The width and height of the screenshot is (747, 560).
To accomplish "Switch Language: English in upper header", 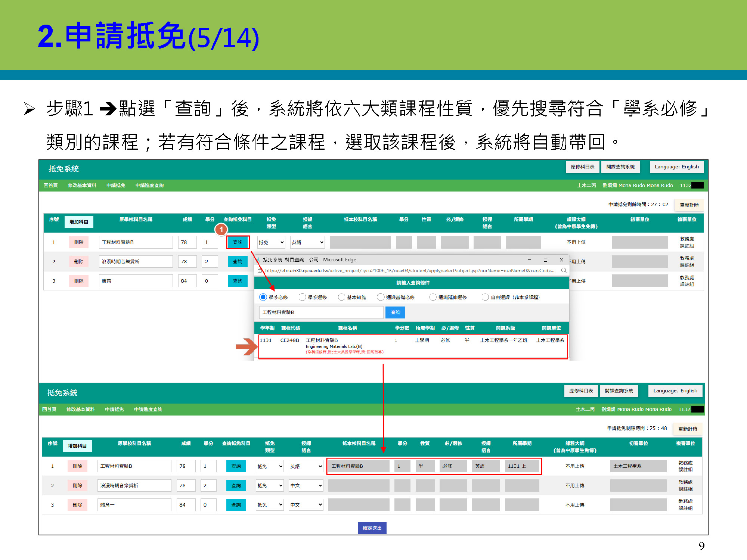I will (676, 167).
